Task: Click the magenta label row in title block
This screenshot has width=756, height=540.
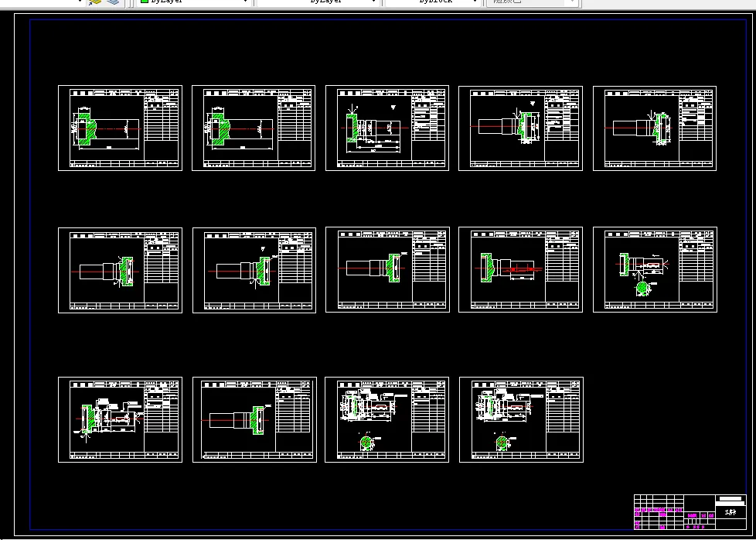Action: point(659,510)
